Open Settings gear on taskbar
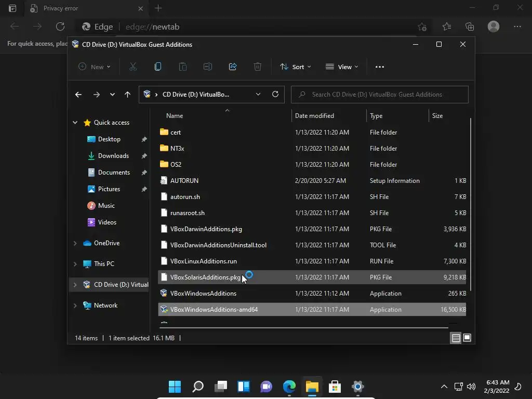Viewport: 532px width, 399px height. (357, 387)
